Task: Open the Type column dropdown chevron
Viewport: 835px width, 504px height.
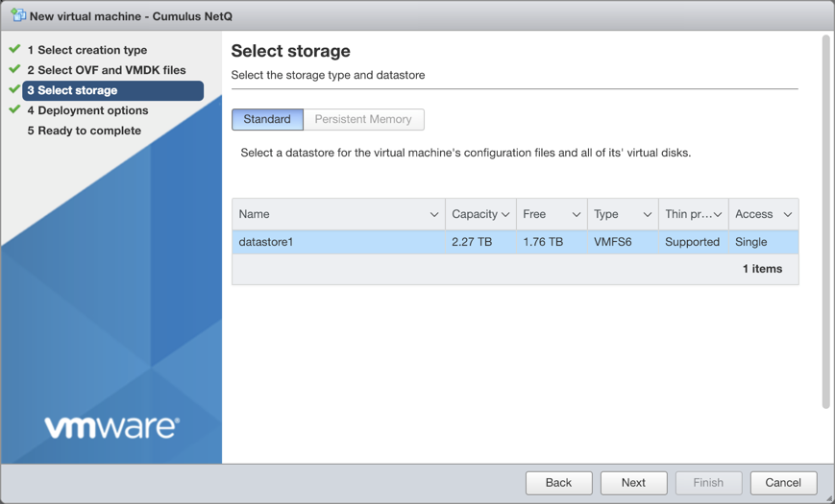Action: [x=647, y=215]
